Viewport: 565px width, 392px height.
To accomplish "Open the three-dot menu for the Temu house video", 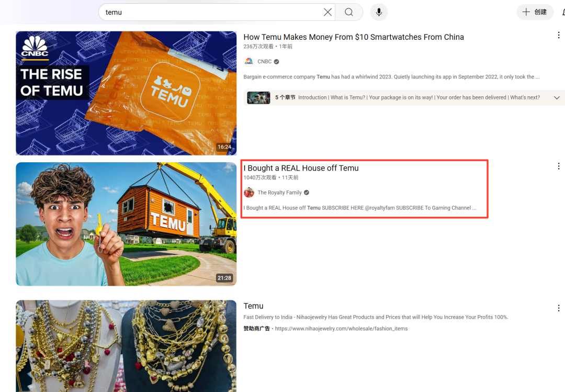I will coord(558,166).
